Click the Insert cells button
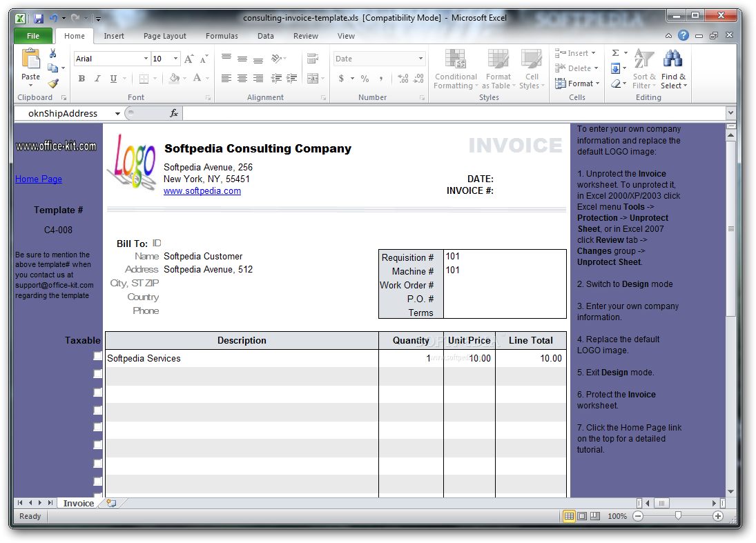The height and width of the screenshot is (543, 756). pos(575,53)
